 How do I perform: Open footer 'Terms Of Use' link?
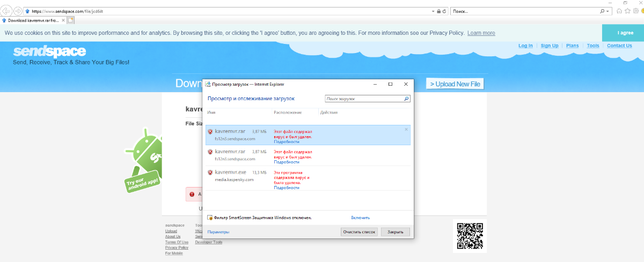click(x=177, y=242)
